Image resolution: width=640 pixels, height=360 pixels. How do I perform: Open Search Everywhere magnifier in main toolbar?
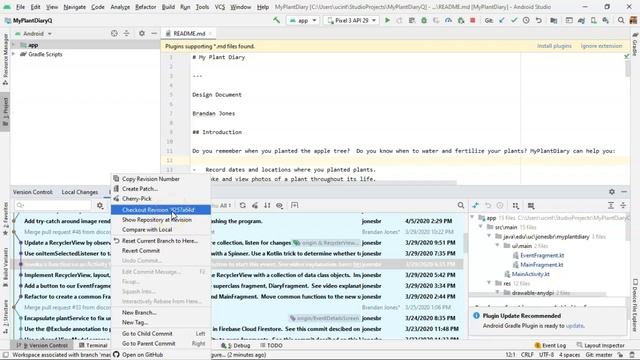pos(621,20)
